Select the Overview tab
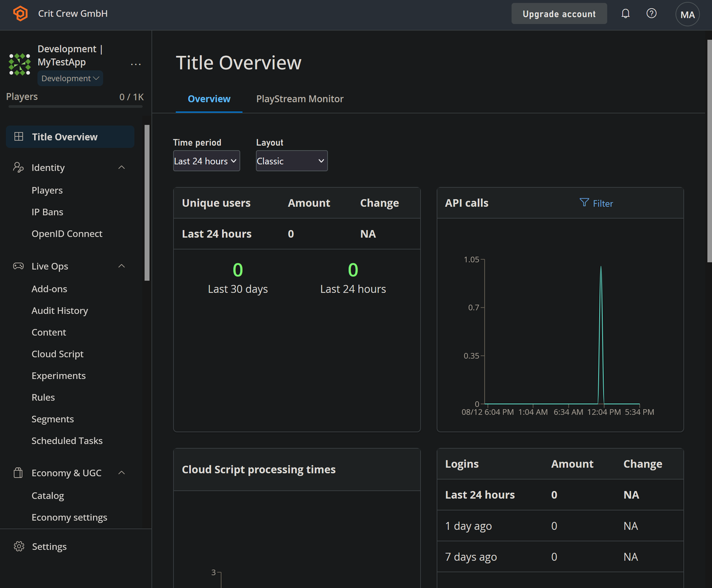Viewport: 712px width, 588px height. [x=209, y=99]
